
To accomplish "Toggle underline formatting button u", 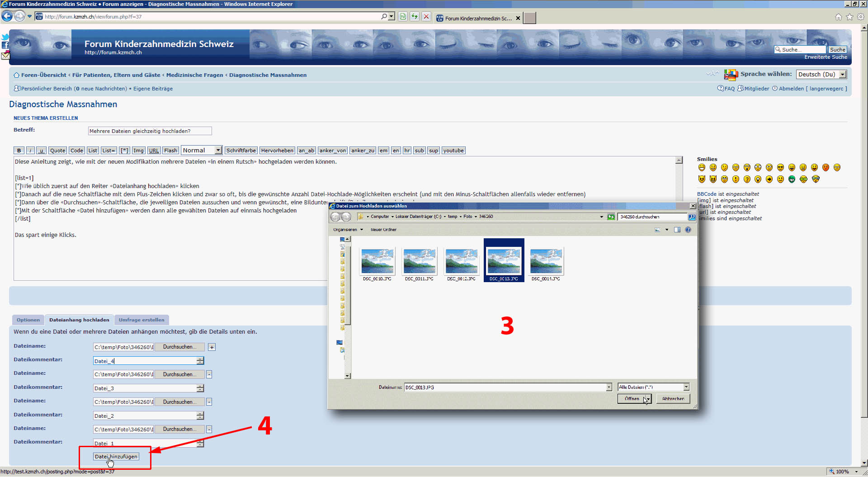I will tap(41, 151).
